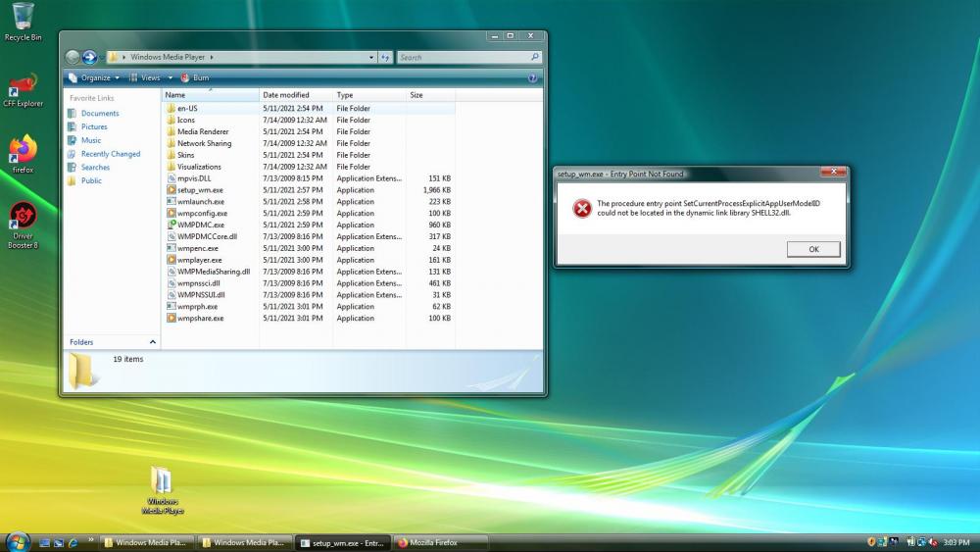Click the Explorer forward arrow button
The height and width of the screenshot is (552, 980).
pyautogui.click(x=89, y=58)
